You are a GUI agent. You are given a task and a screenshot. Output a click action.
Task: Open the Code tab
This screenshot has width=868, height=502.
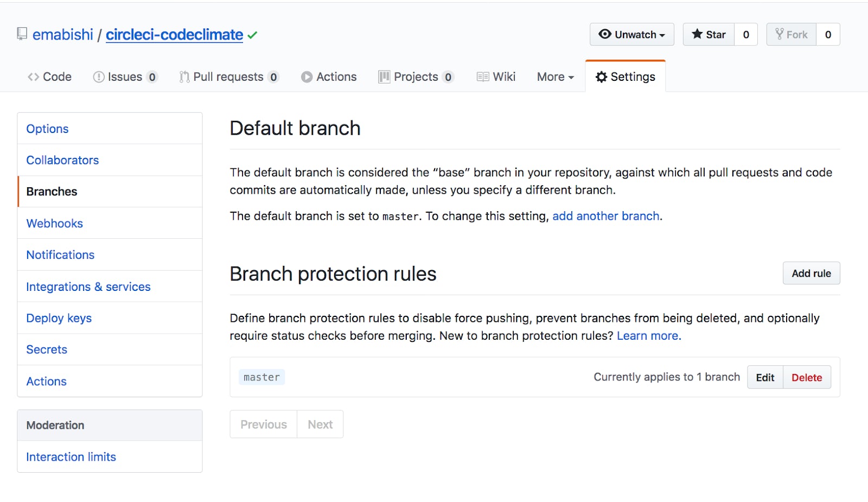tap(49, 77)
